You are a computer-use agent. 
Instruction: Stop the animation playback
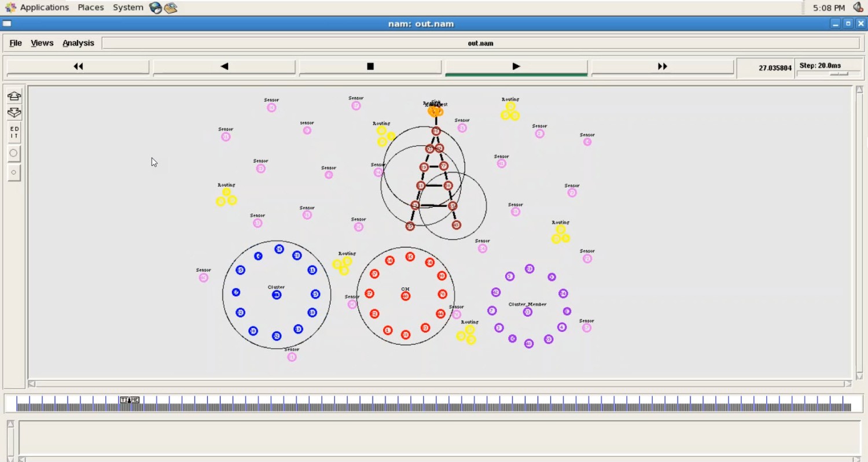370,66
